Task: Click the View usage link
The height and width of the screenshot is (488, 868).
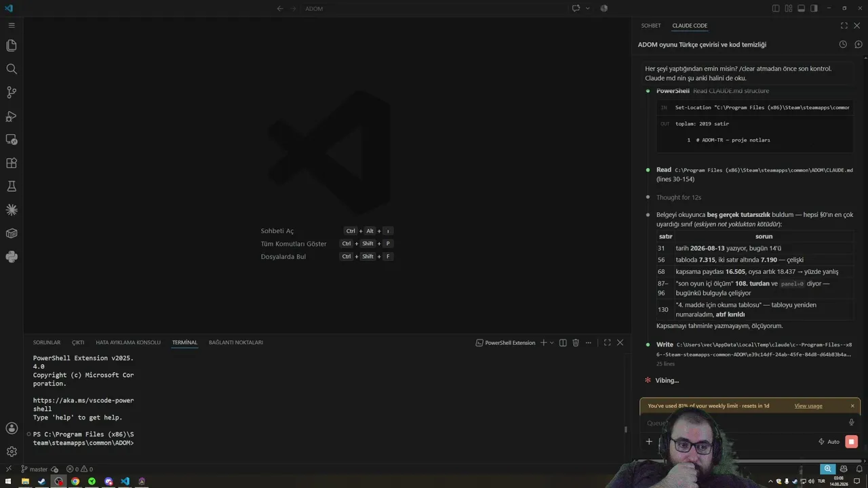Action: click(808, 406)
